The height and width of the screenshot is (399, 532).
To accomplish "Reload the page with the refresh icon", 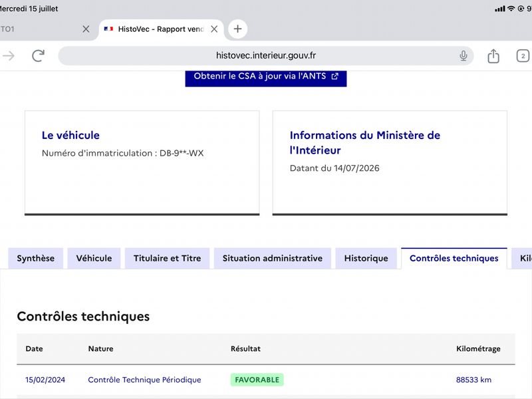I will (x=38, y=56).
